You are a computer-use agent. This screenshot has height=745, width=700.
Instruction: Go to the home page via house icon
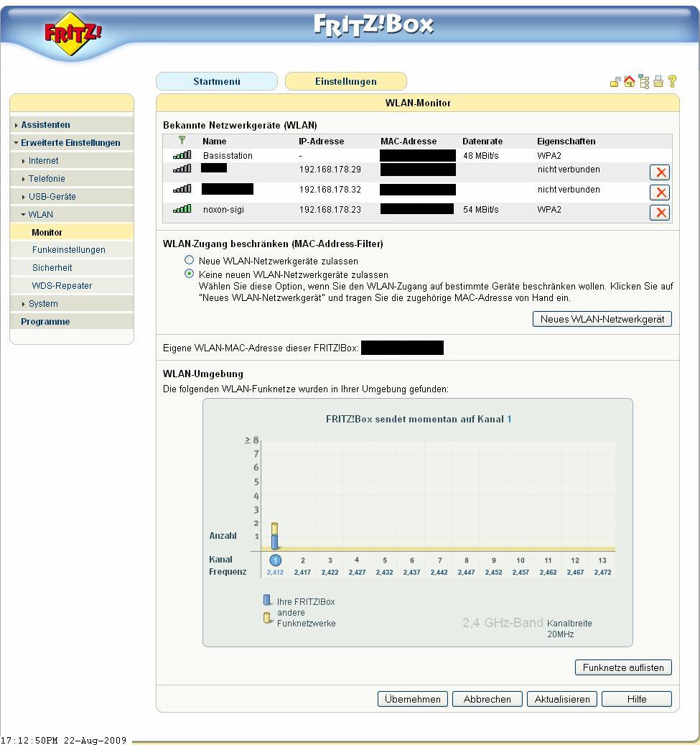(x=629, y=82)
